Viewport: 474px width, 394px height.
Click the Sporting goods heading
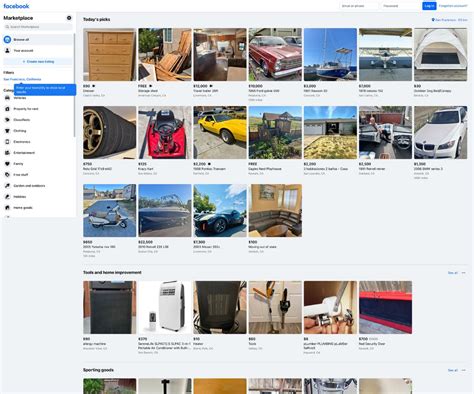pyautogui.click(x=98, y=370)
